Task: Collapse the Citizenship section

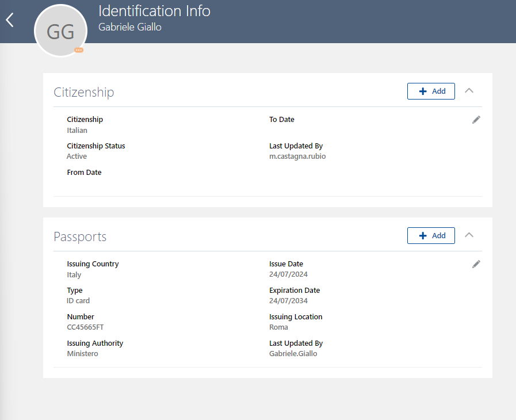Action: (469, 90)
